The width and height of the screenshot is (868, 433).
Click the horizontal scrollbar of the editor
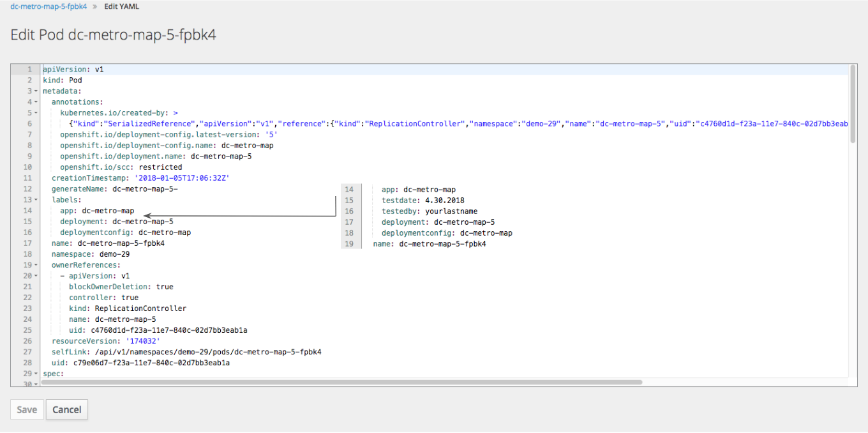[x=342, y=383]
